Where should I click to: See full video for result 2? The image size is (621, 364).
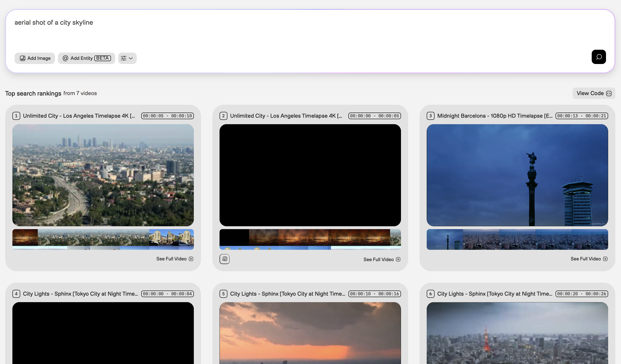tap(381, 259)
